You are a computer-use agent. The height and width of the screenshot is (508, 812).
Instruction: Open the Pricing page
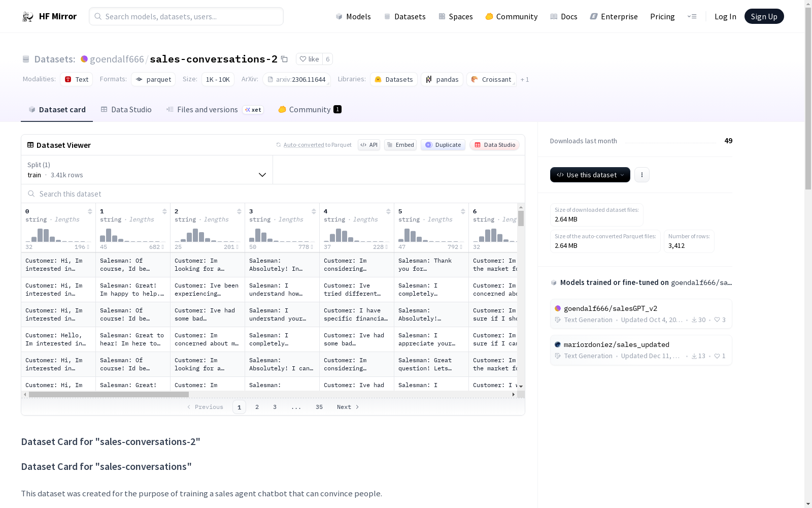tap(662, 16)
